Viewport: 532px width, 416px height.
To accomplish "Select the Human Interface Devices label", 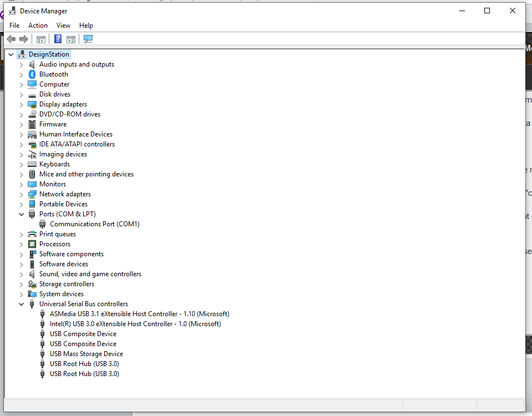I will click(x=76, y=134).
